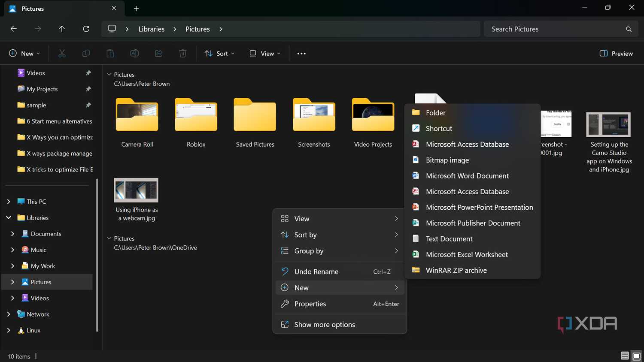Click the monitor icon in the address bar
The image size is (644, 362).
point(112,29)
